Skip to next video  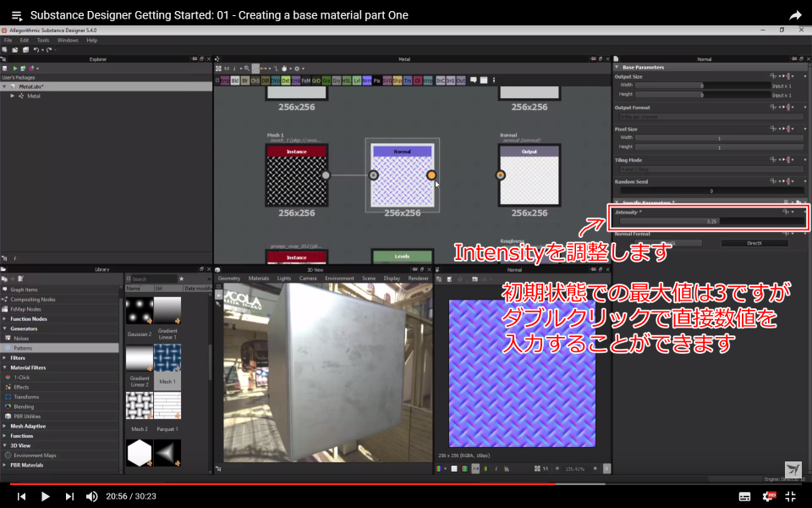[x=69, y=496]
